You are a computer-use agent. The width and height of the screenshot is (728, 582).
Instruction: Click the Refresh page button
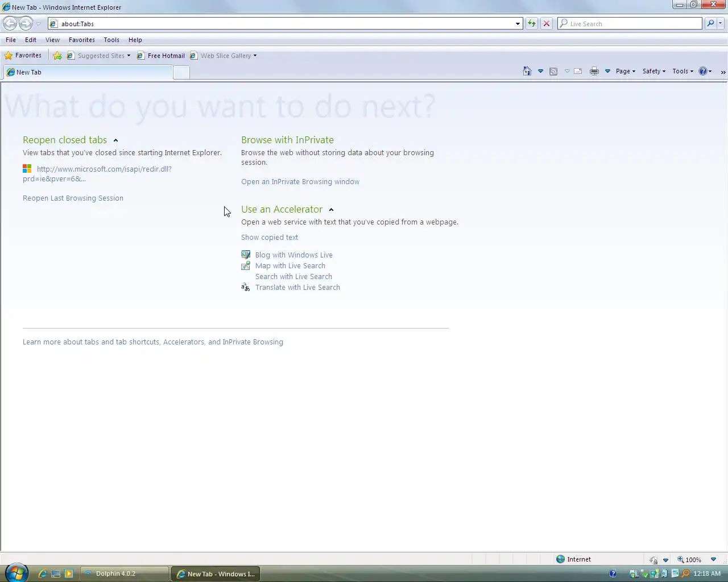click(532, 24)
